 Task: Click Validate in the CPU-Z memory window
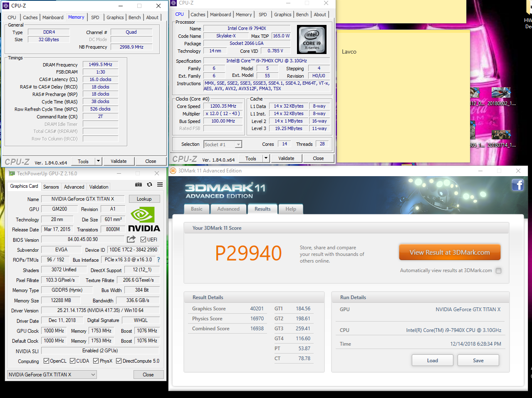click(119, 161)
